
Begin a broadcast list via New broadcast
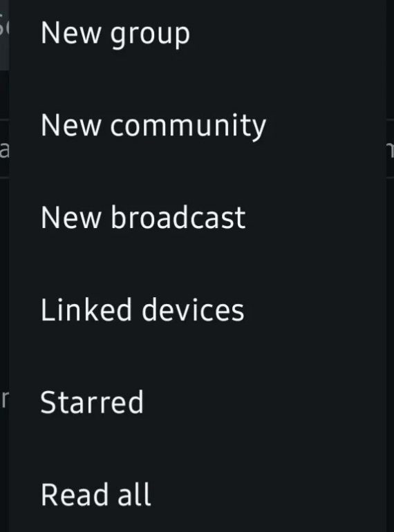[x=198, y=218]
